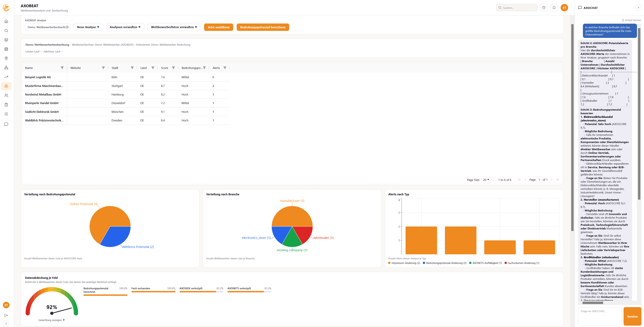Screen dimensions: 644x327
Task: Click the Suchen search field
Action: (x=516, y=8)
